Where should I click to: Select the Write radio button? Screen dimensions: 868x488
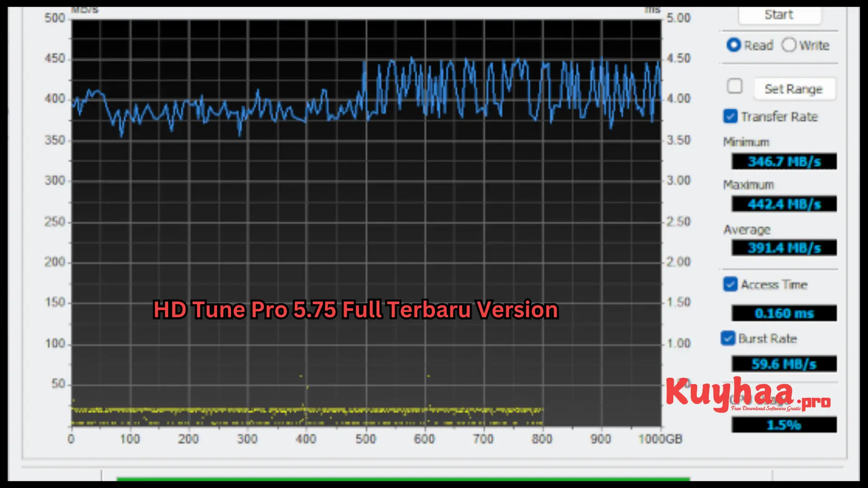point(788,45)
